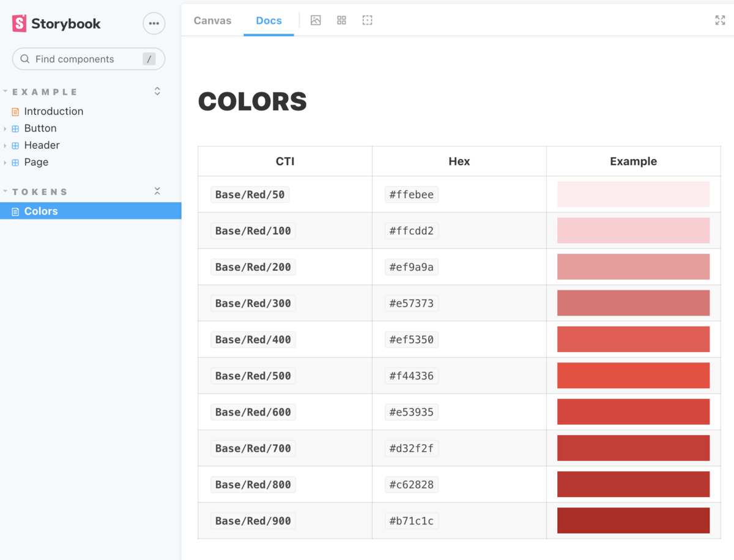The width and height of the screenshot is (734, 560).
Task: Open the ellipsis shortcuts menu button
Action: point(154,24)
